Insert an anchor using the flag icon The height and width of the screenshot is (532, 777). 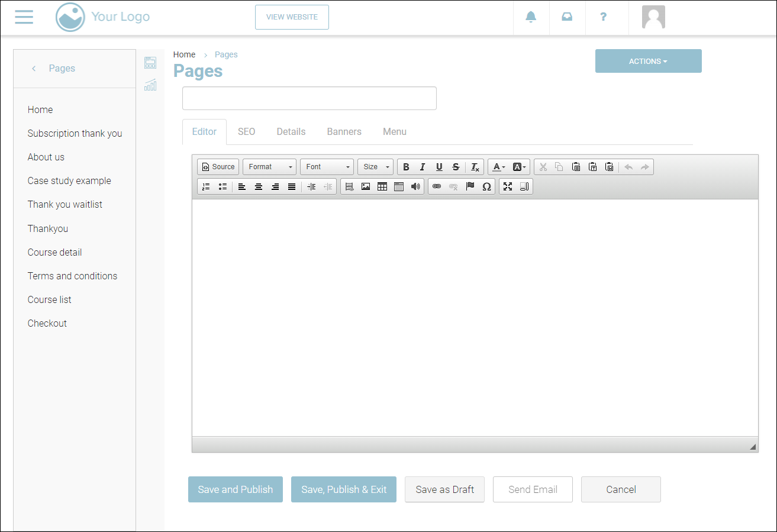coord(470,186)
